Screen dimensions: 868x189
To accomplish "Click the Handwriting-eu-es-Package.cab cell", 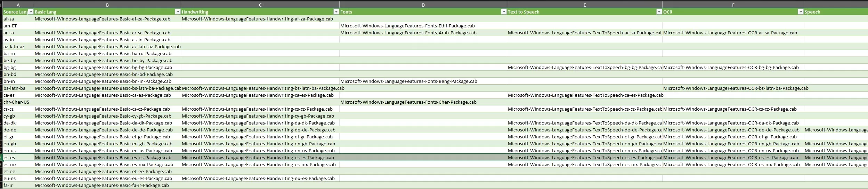I will (x=260, y=178).
